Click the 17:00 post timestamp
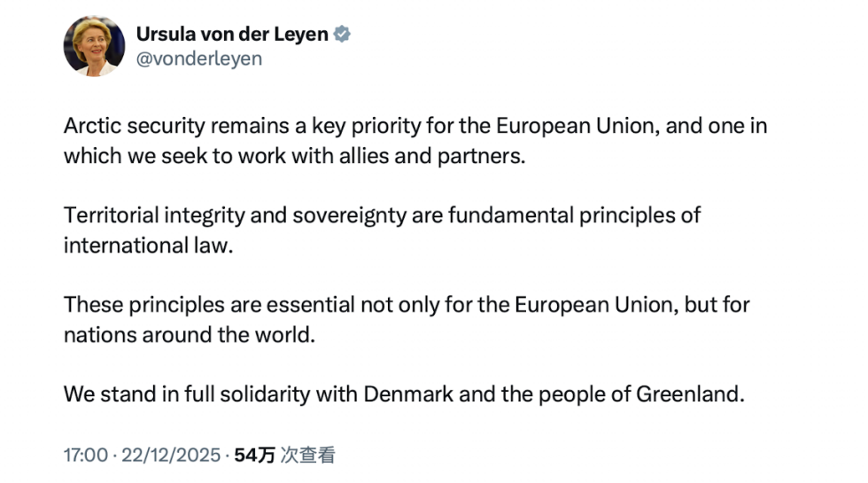 tap(85, 456)
